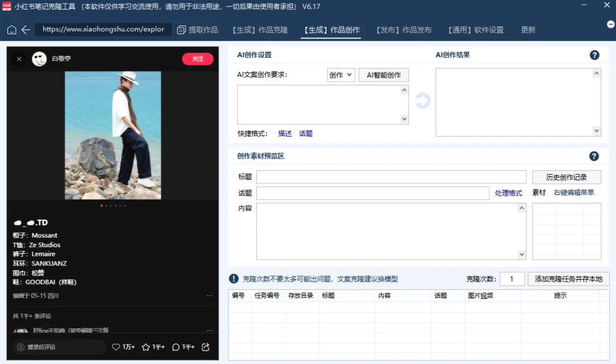Select the 【生成】作品创作 tab
The image size is (616, 364).
(x=331, y=30)
